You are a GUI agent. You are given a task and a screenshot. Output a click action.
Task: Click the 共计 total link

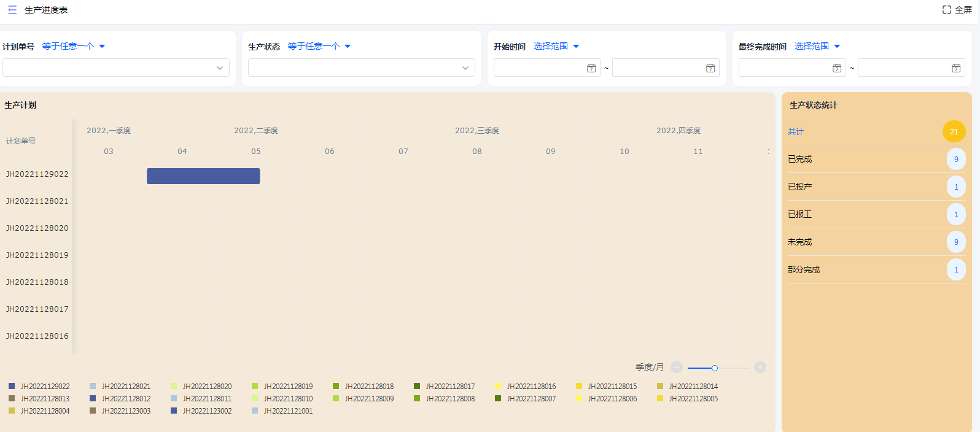(x=796, y=131)
